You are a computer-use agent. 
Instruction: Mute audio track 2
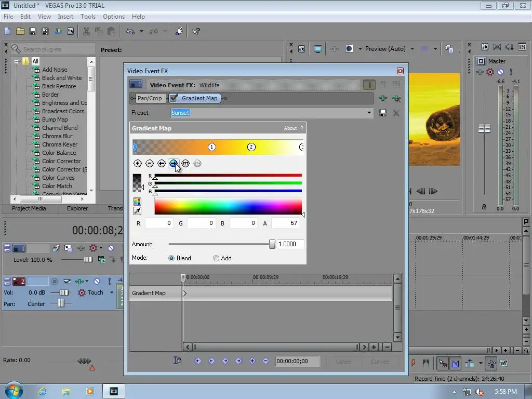point(97,281)
